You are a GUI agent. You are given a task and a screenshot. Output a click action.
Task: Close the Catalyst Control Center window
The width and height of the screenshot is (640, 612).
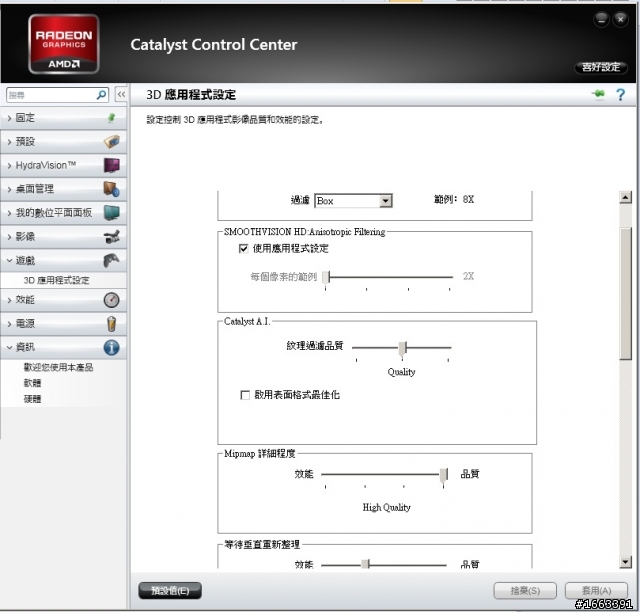point(620,20)
